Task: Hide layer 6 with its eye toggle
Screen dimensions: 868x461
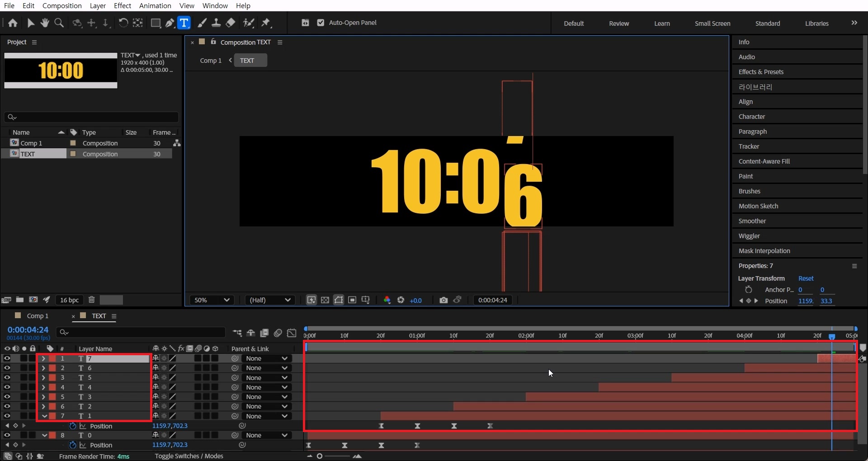Action: (x=7, y=368)
